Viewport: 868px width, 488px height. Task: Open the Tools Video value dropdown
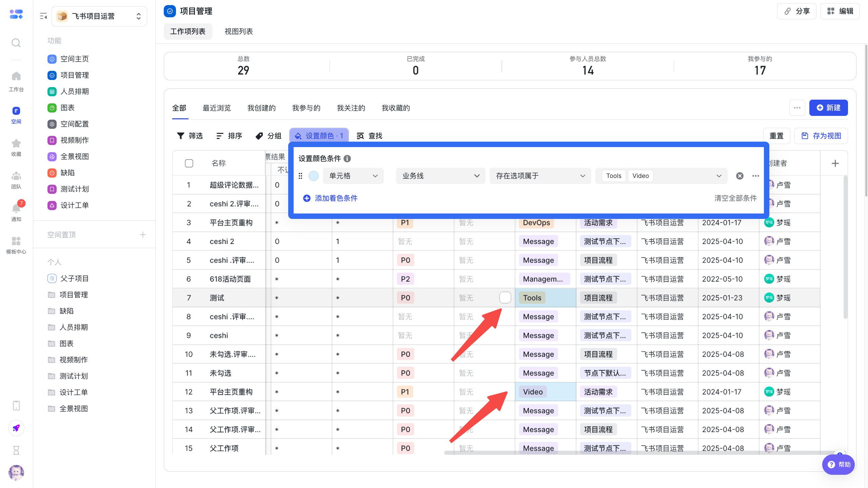(x=662, y=176)
